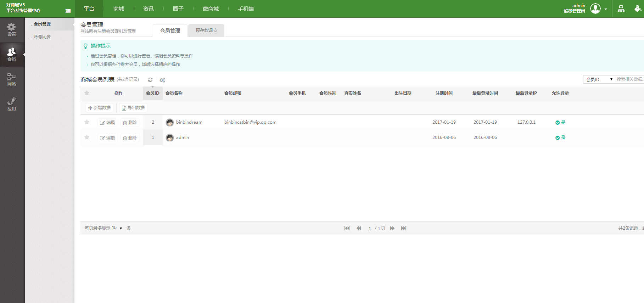Open the 设置 settings sidebar icon
This screenshot has height=303, width=644.
(12, 30)
